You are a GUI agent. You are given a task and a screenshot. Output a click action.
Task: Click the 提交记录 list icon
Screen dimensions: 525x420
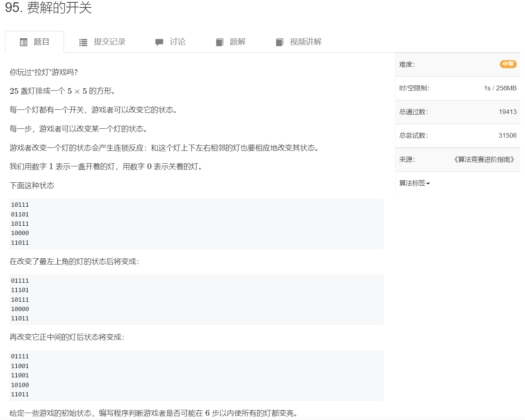coord(83,42)
